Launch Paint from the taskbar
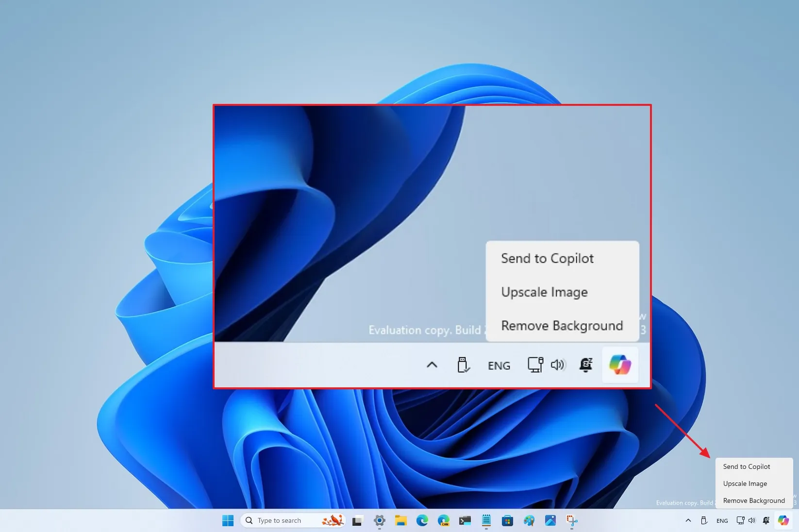This screenshot has width=799, height=532. pyautogui.click(x=529, y=520)
